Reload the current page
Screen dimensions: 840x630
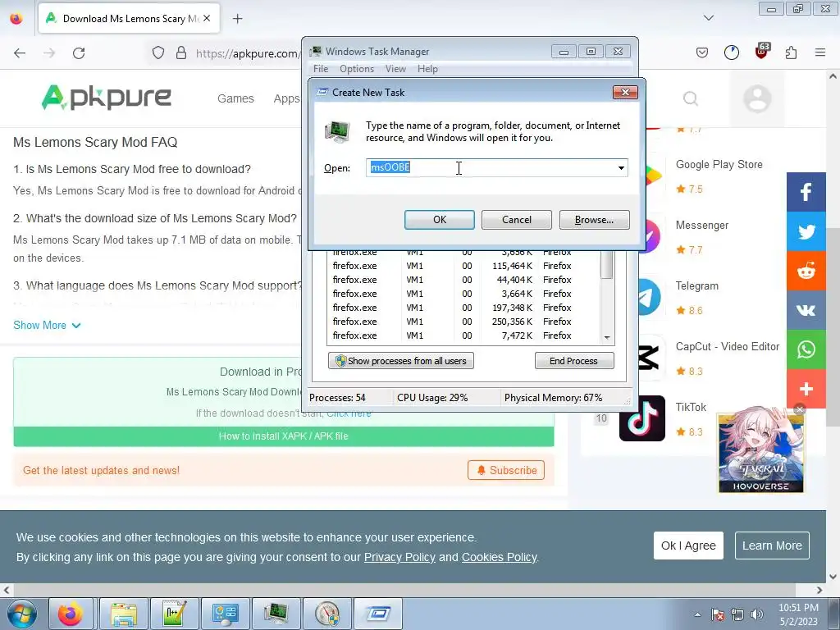(x=79, y=53)
